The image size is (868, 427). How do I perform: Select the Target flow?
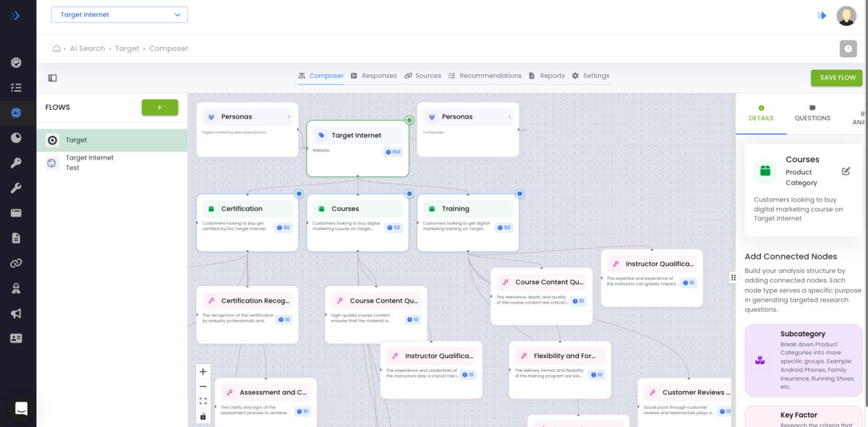point(112,140)
